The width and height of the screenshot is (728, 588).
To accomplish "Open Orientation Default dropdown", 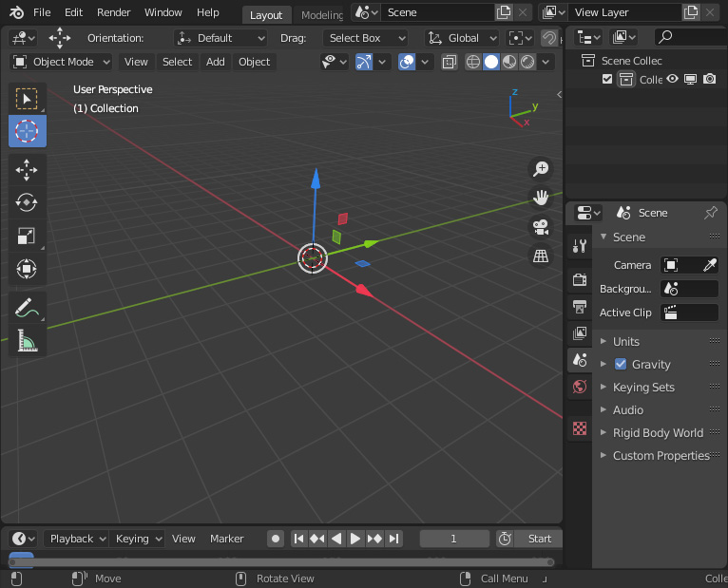I will point(221,38).
